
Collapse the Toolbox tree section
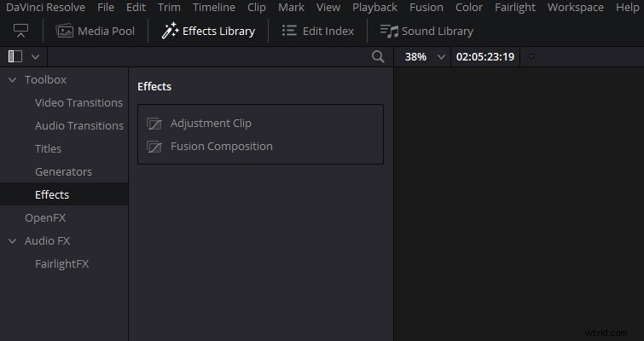point(12,79)
